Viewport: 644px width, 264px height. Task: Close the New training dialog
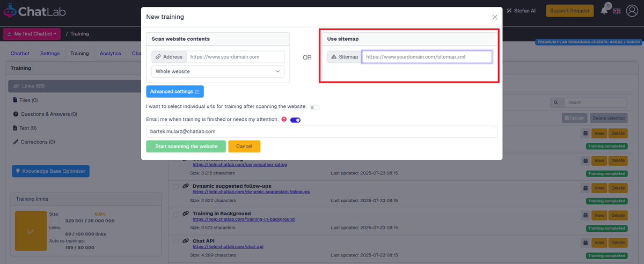(x=495, y=17)
